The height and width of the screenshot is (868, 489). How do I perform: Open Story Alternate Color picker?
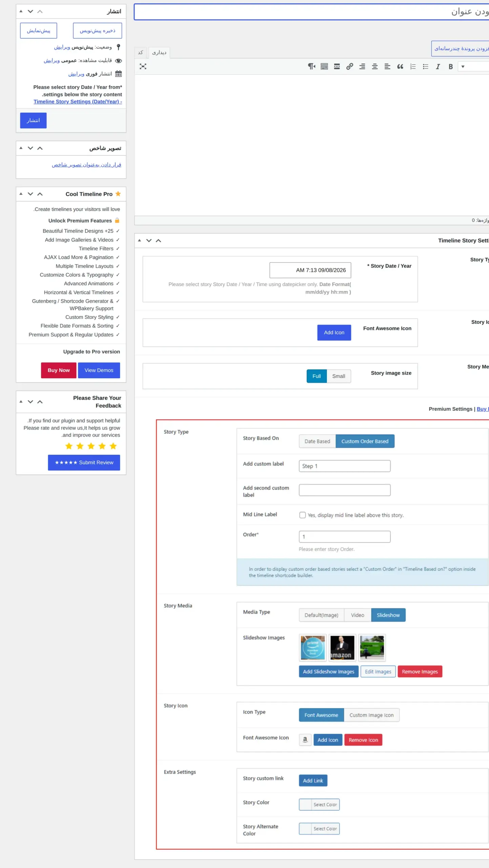pyautogui.click(x=319, y=828)
